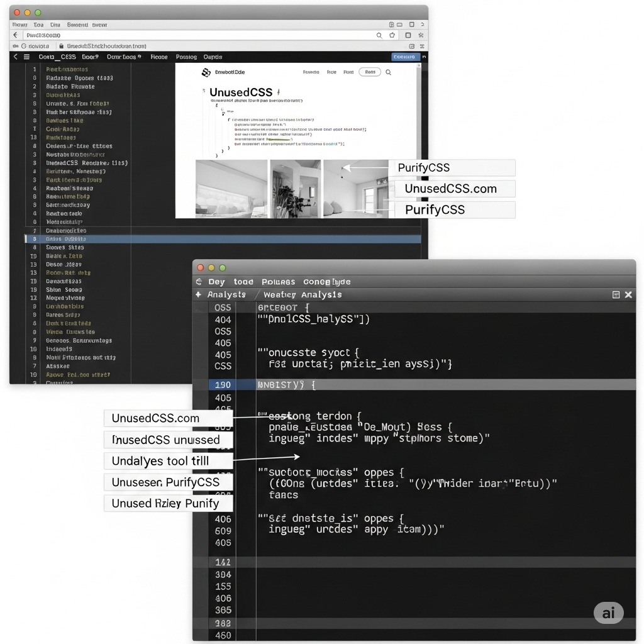Click the "Undalyes tool tilll" label

[x=169, y=461]
